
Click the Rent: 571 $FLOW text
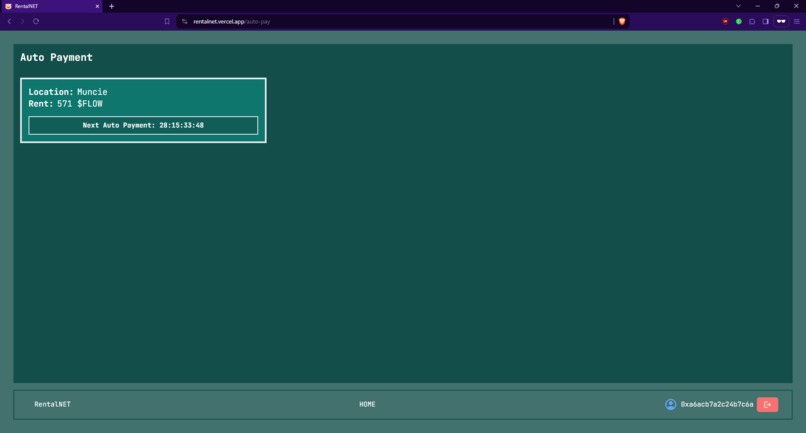[65, 104]
